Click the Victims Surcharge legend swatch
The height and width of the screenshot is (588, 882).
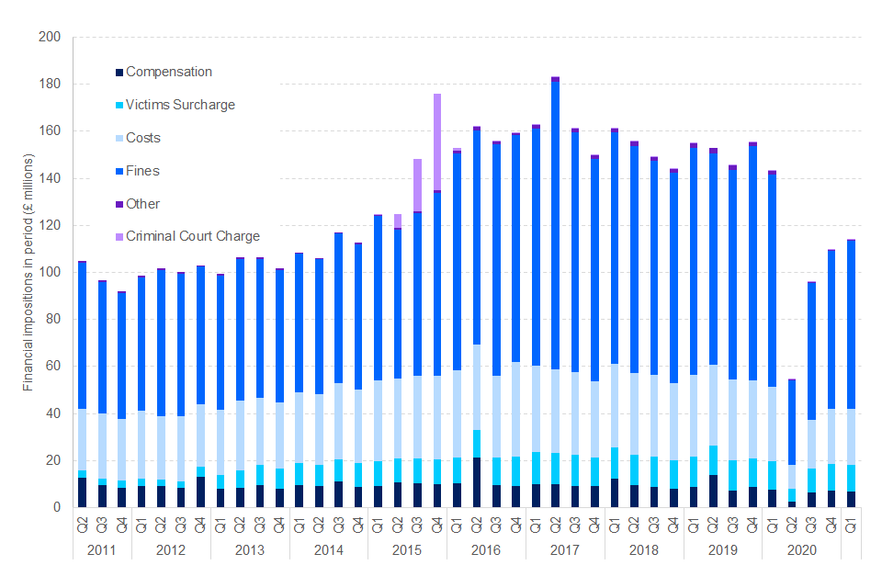click(x=119, y=106)
